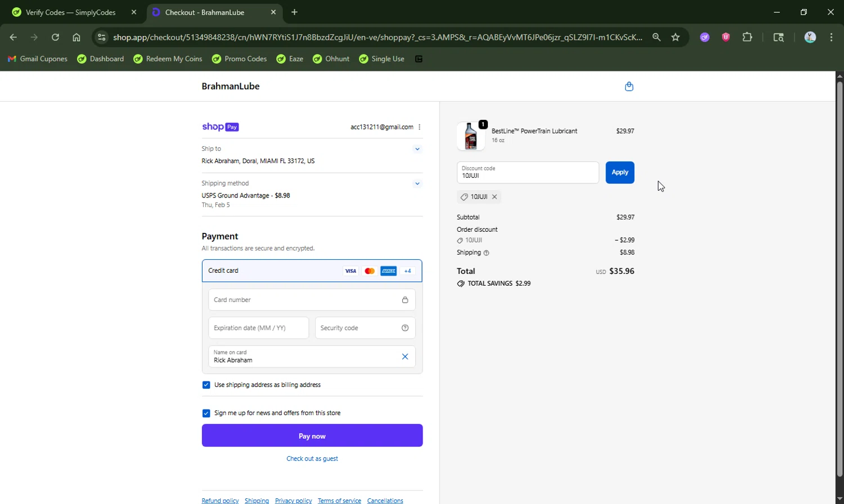
Task: Reload the current page
Action: [x=55, y=37]
